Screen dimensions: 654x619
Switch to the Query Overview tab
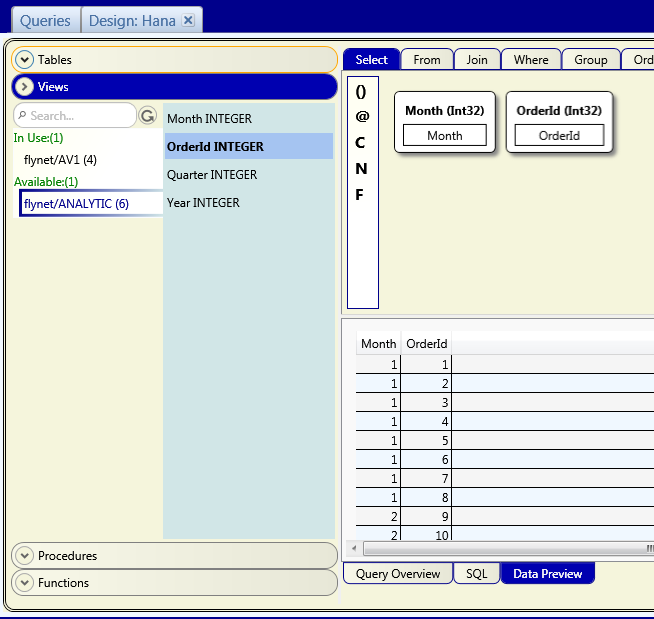coord(398,574)
